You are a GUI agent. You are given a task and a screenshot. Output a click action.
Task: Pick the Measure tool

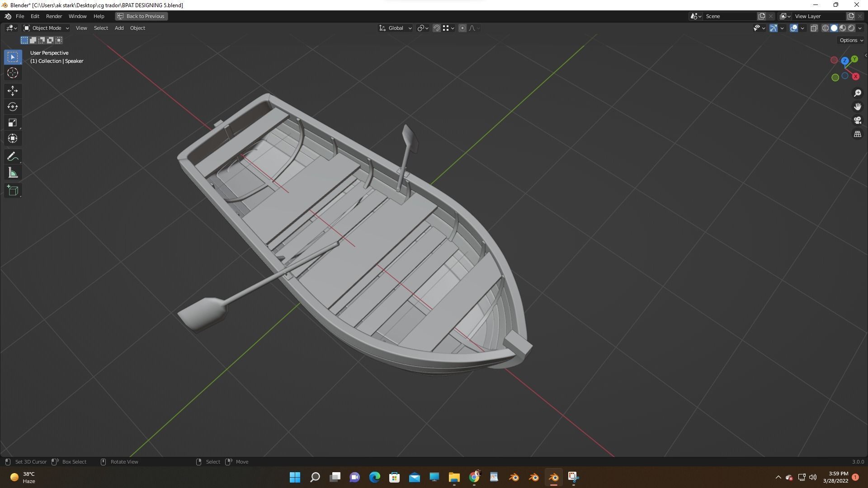[13, 173]
